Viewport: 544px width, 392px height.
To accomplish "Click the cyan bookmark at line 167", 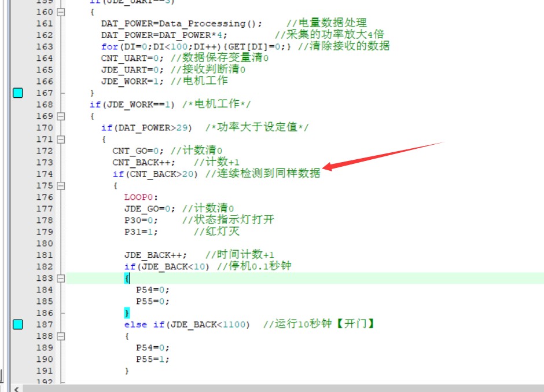I will pyautogui.click(x=18, y=93).
